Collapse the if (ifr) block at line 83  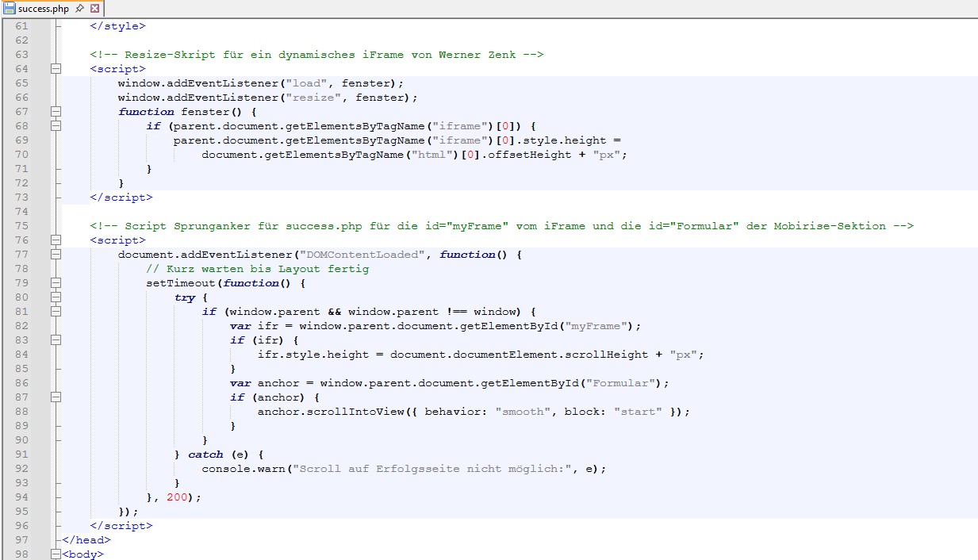(x=56, y=340)
